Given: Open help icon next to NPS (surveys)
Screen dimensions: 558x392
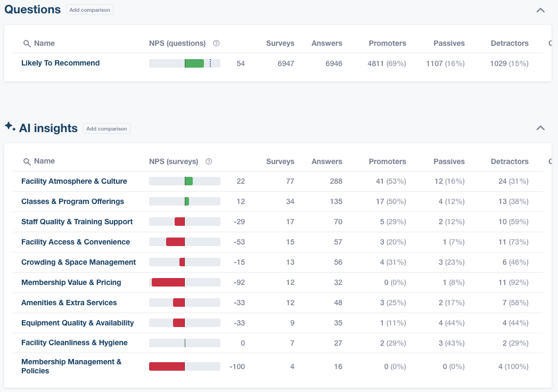Looking at the screenshot, I should point(209,161).
